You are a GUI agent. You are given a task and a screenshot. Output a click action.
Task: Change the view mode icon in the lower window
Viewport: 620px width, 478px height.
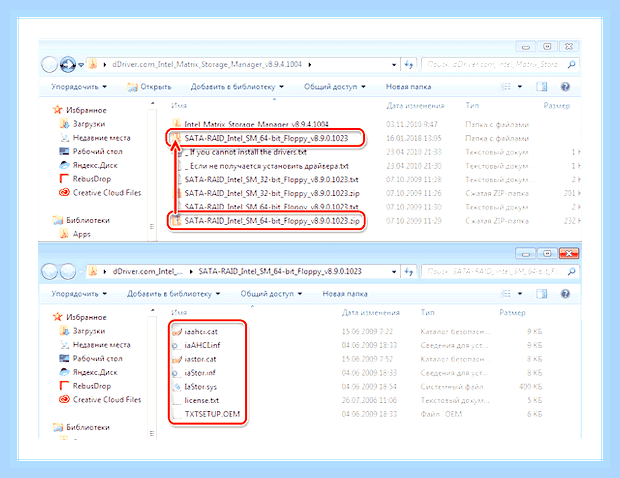click(x=506, y=294)
